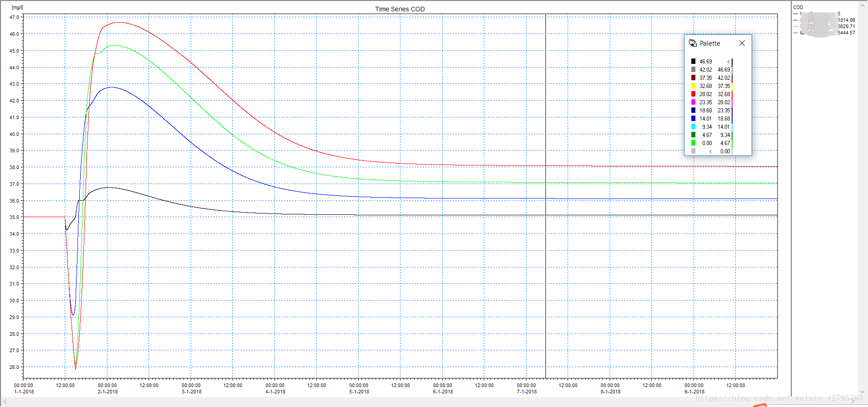Viewport: 868px width, 407px height.
Task: Click the legend scroll-up arrow
Action: (x=863, y=6)
